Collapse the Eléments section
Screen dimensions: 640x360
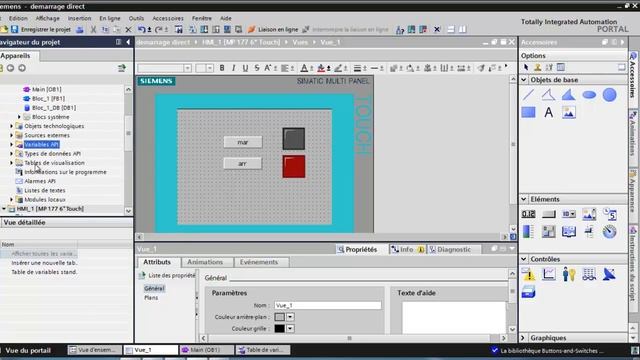coord(524,199)
